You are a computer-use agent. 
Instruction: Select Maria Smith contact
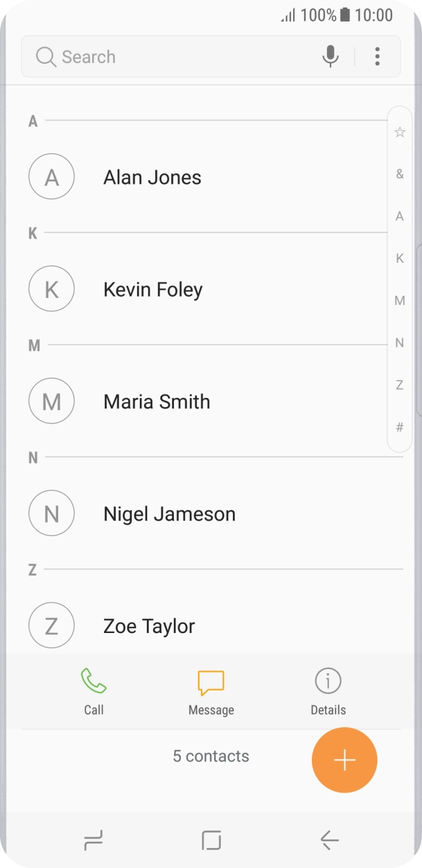coord(157,401)
